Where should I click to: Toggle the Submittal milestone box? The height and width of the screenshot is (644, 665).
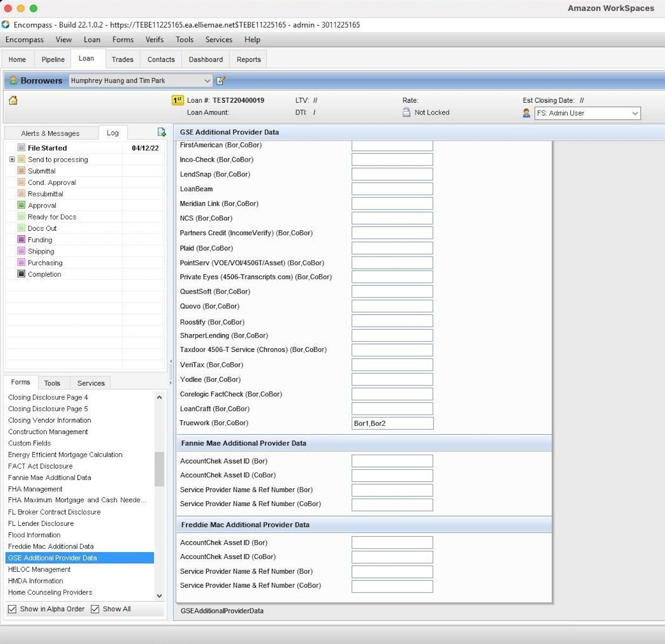(x=21, y=171)
